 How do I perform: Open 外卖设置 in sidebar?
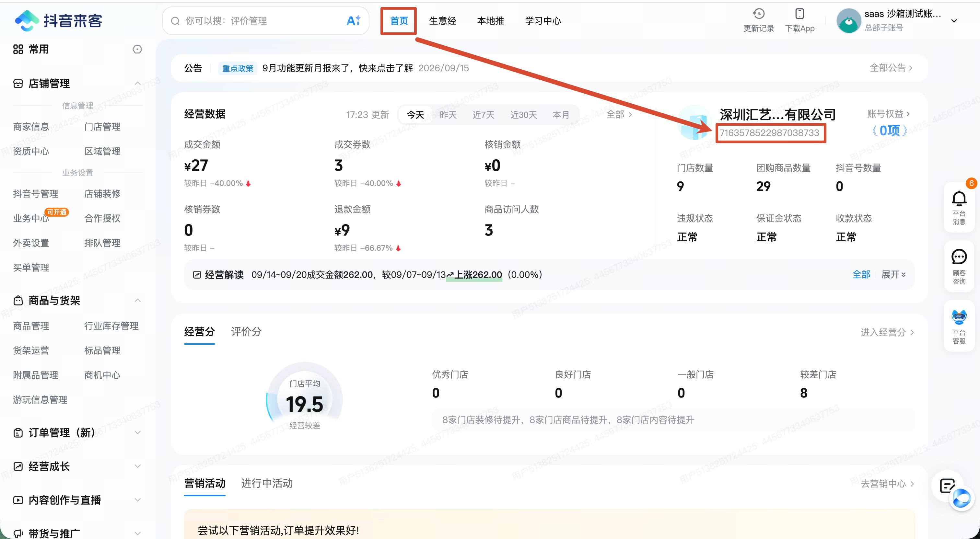[x=31, y=243]
